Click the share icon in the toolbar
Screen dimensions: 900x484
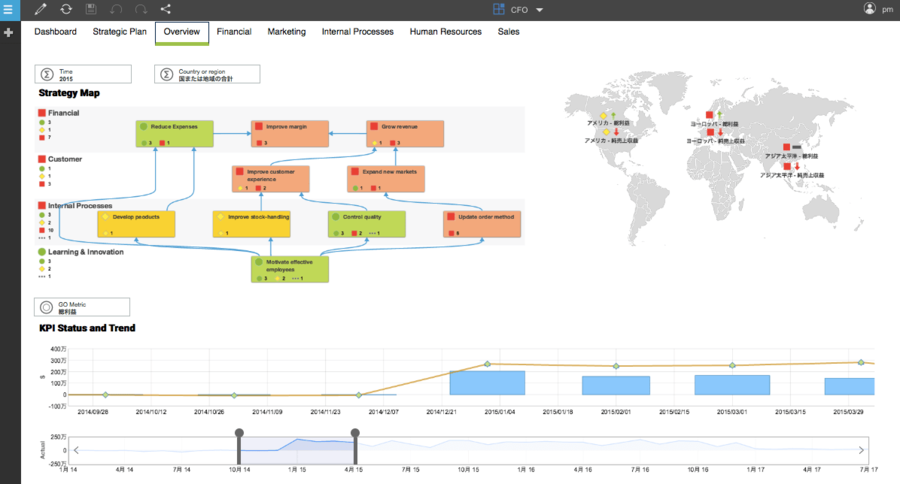pyautogui.click(x=166, y=9)
